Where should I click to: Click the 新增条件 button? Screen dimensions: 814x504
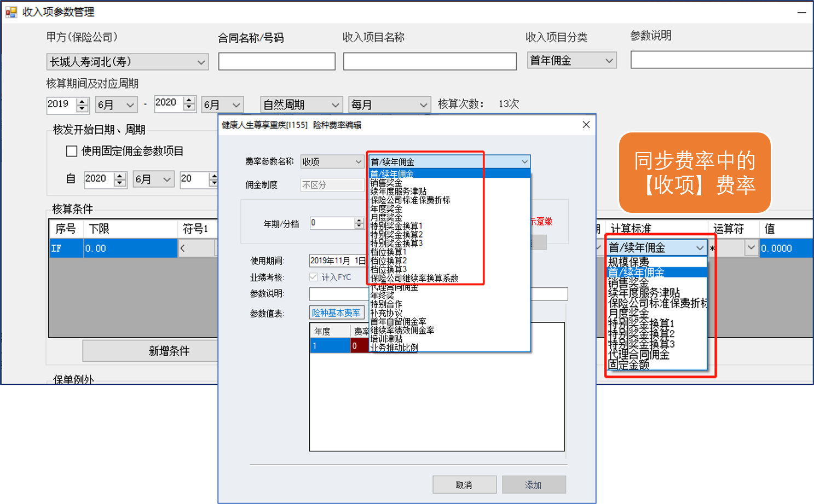(x=169, y=351)
